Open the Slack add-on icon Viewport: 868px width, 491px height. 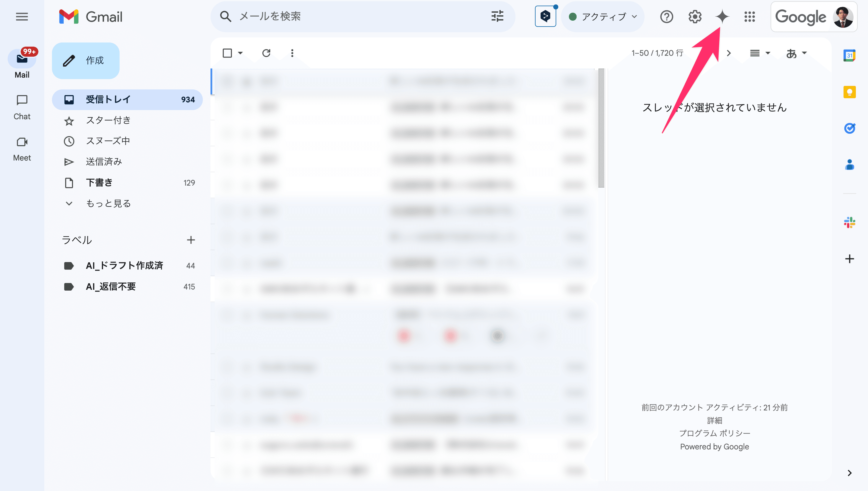click(x=849, y=222)
